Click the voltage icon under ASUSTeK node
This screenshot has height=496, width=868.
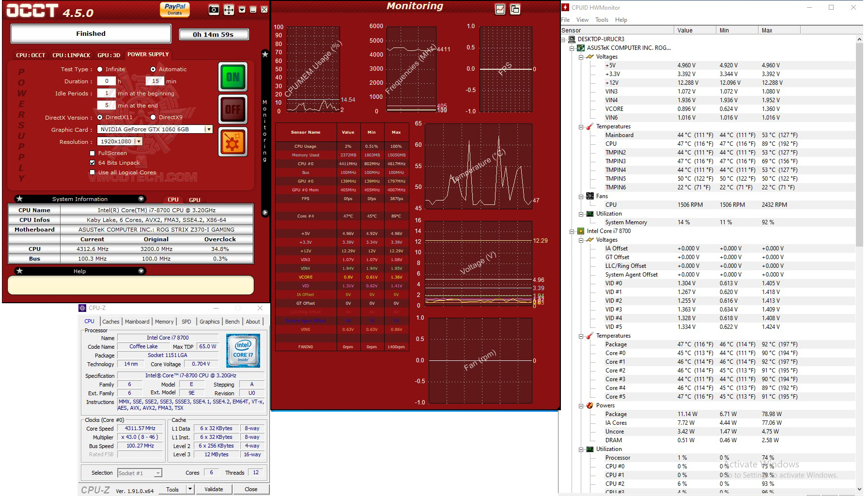(x=590, y=57)
